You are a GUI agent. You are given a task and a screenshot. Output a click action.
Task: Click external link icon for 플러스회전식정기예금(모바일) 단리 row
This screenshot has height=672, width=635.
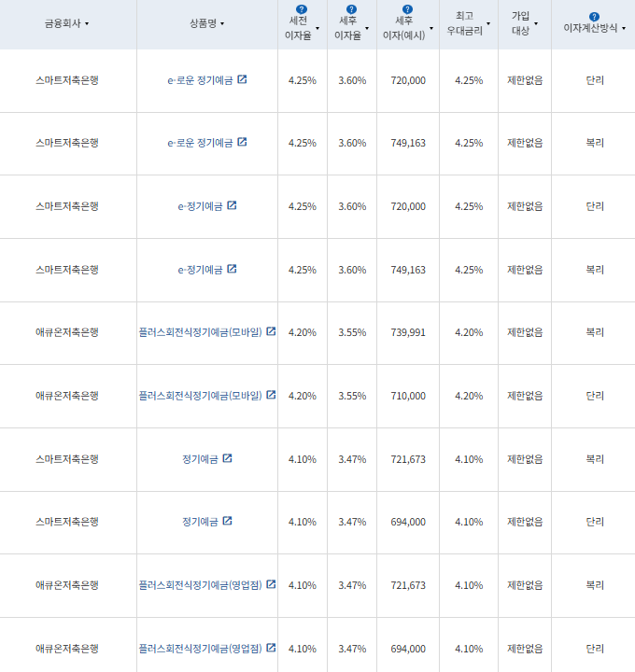[271, 395]
